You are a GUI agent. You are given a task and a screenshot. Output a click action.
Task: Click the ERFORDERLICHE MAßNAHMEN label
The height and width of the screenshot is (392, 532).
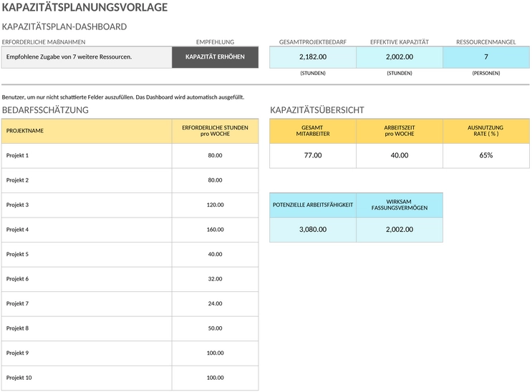point(44,42)
